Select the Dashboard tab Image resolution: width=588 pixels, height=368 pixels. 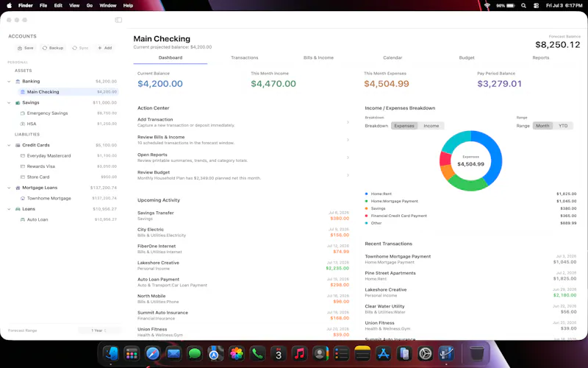(171, 57)
